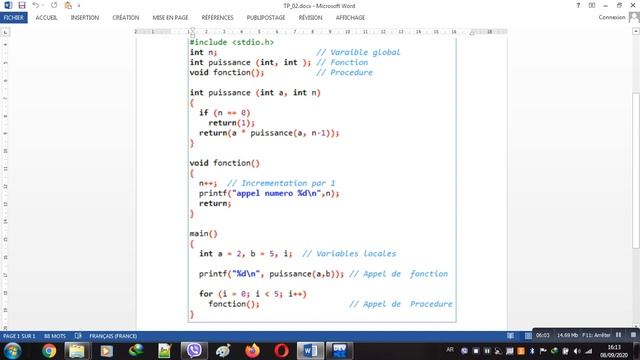Click the paste clipboard icon in quick access toolbar
The image size is (640, 360).
(x=68, y=5)
